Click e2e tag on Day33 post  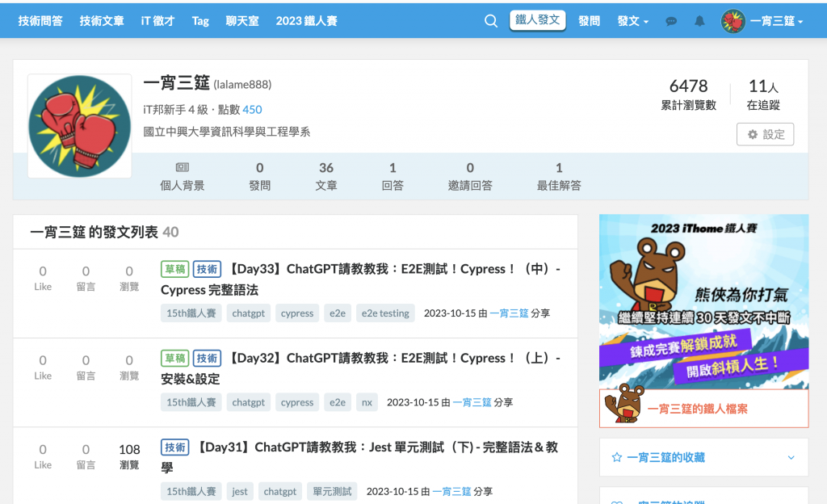click(338, 313)
